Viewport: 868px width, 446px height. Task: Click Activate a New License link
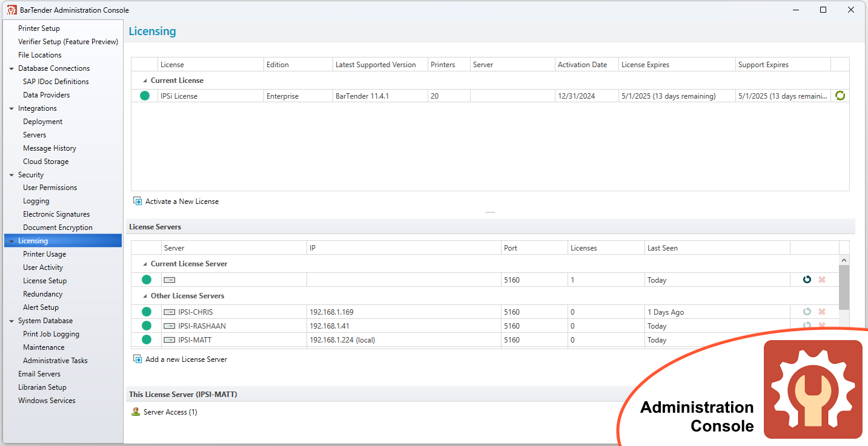pyautogui.click(x=182, y=202)
